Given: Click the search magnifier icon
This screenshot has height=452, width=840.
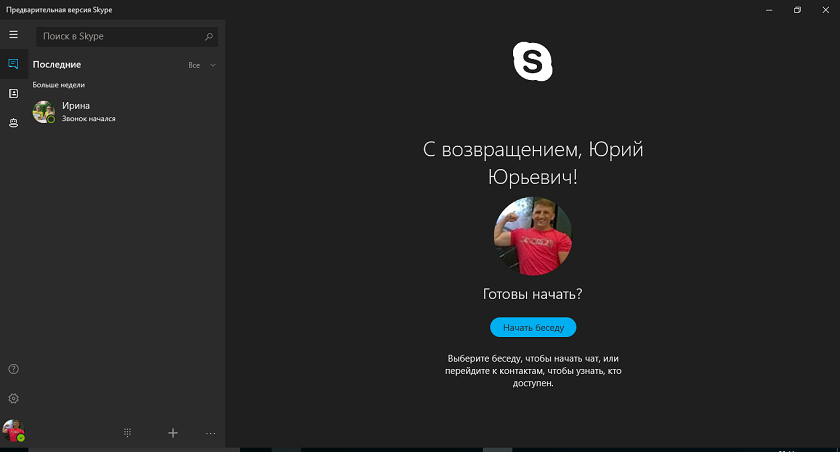Looking at the screenshot, I should click(209, 36).
